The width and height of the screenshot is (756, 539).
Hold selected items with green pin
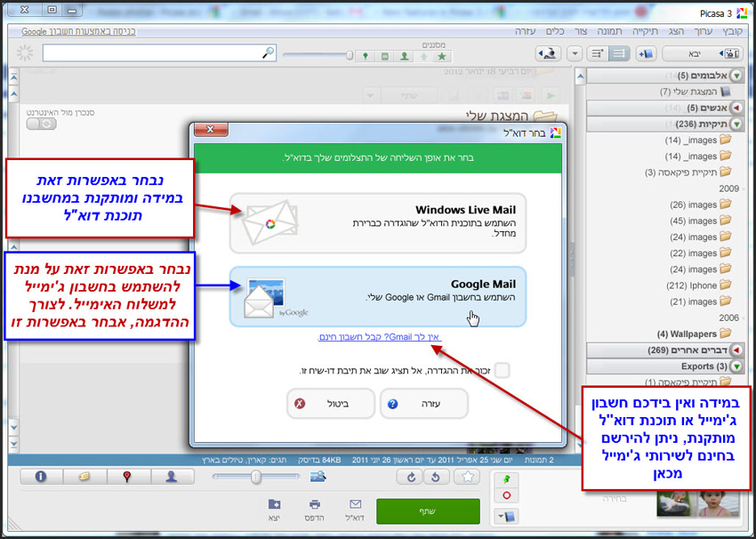tap(507, 480)
